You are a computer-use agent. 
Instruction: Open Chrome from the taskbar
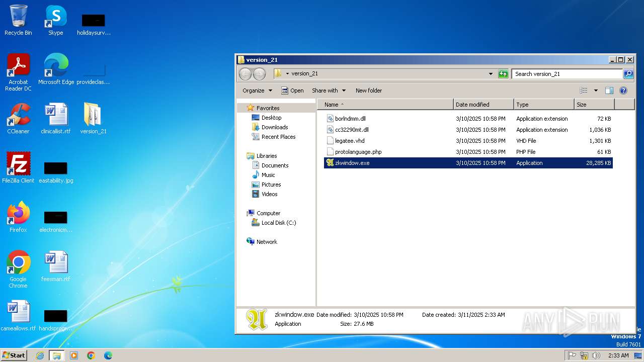click(x=91, y=355)
